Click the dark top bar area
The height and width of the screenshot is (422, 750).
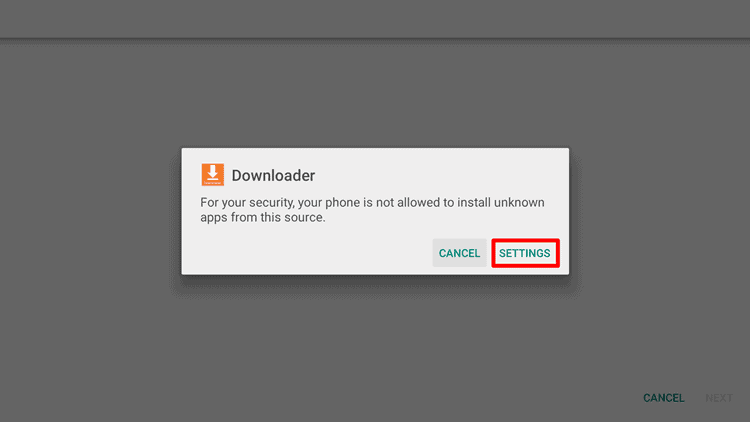pyautogui.click(x=375, y=19)
